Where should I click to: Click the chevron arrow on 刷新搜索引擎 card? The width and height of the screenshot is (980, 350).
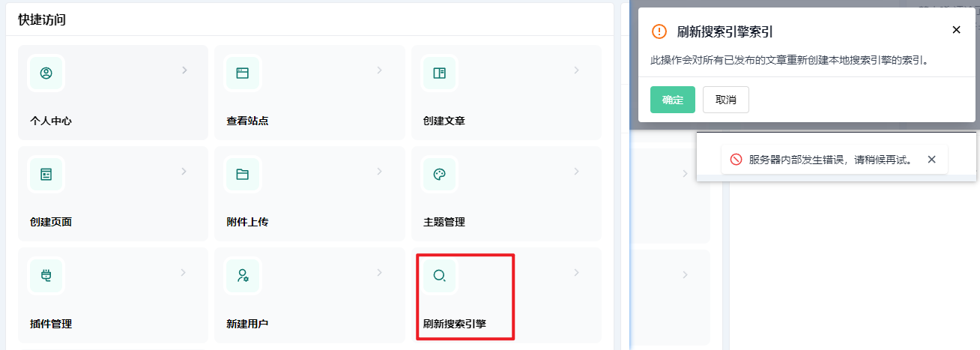(x=576, y=273)
